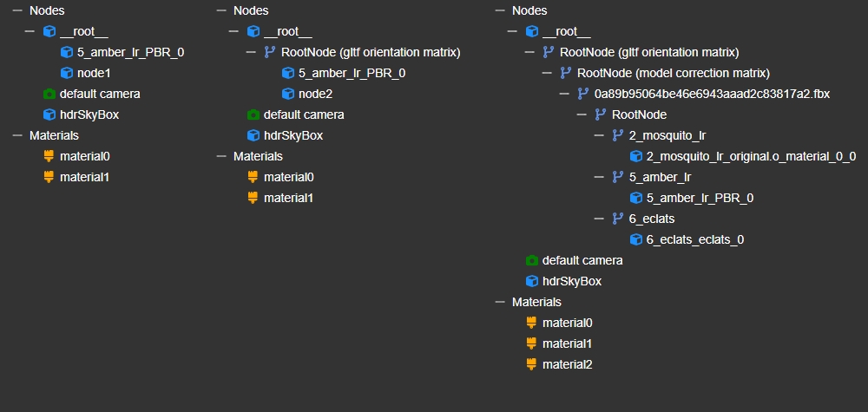The width and height of the screenshot is (868, 412).
Task: Select material0 label in the node2 tree
Action: click(289, 177)
